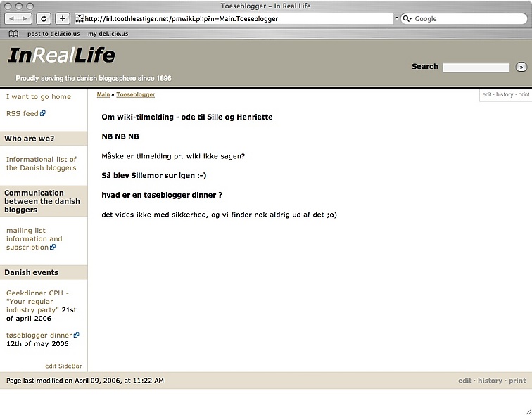
Task: Click the address bar snapback arrow
Action: point(396,19)
